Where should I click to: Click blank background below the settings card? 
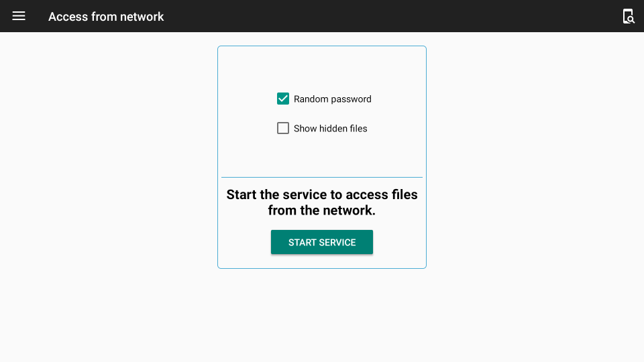click(x=322, y=315)
